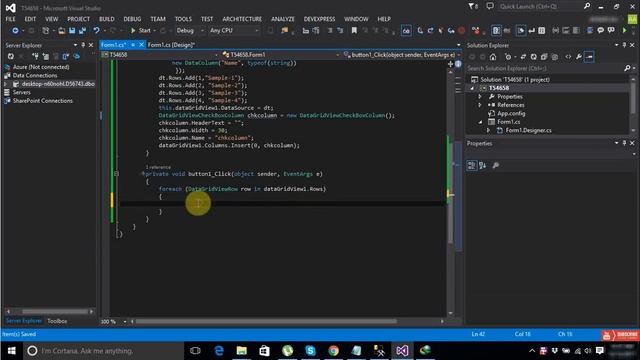This screenshot has width=640, height=360.
Task: Pin the Solution Explorer panel
Action: [x=624, y=45]
